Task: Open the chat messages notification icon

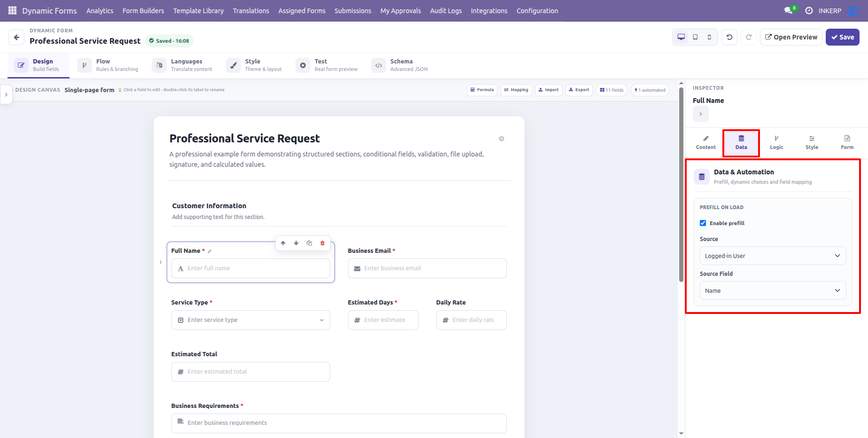Action: [x=789, y=10]
